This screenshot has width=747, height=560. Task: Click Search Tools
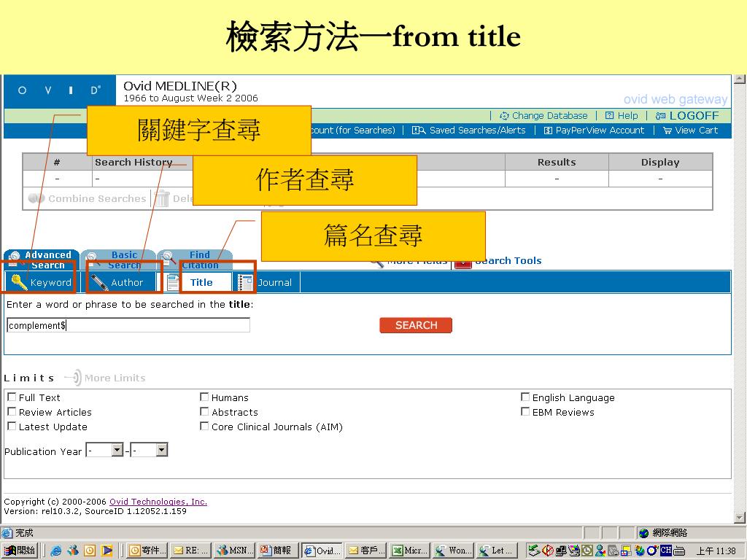click(x=508, y=260)
